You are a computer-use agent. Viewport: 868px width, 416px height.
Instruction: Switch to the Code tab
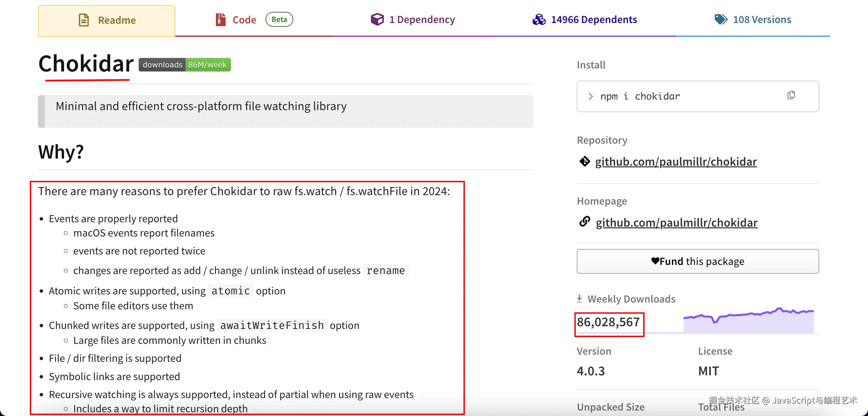(x=244, y=20)
